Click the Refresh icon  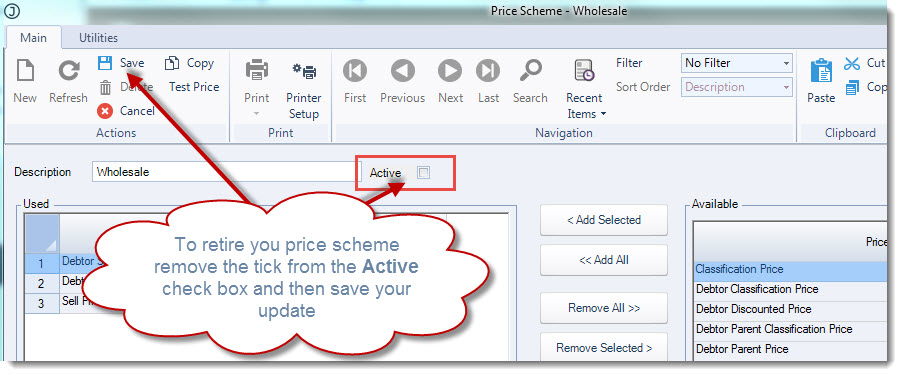click(x=69, y=71)
